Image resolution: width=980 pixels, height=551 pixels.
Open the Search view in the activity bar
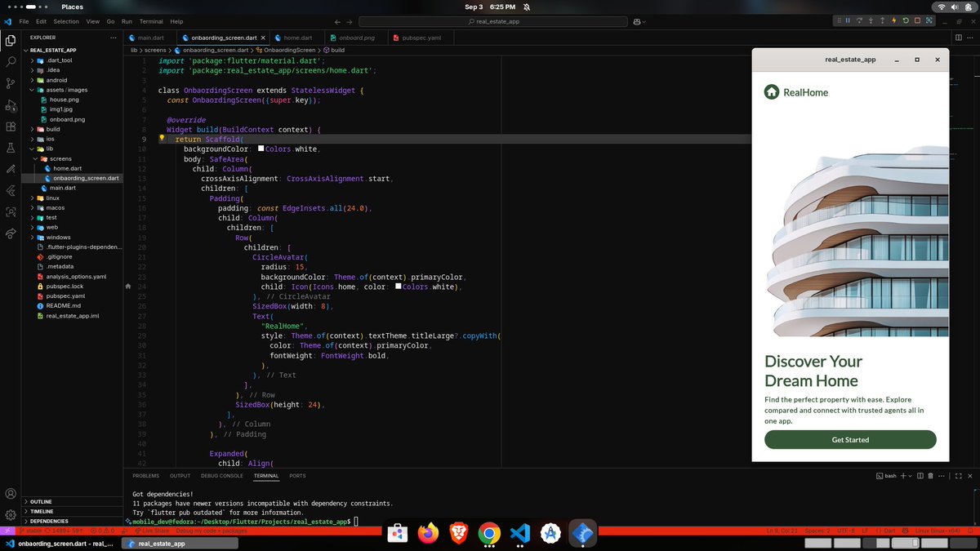[11, 61]
